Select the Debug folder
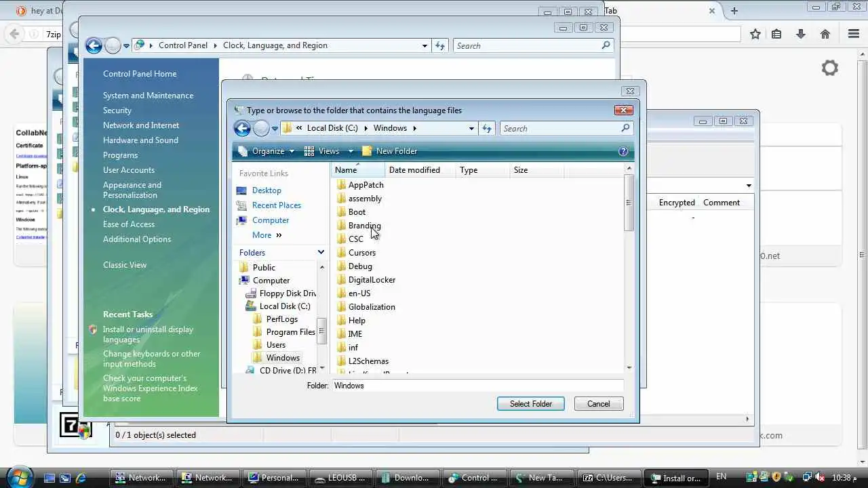Viewport: 868px width, 488px height. tap(354, 266)
